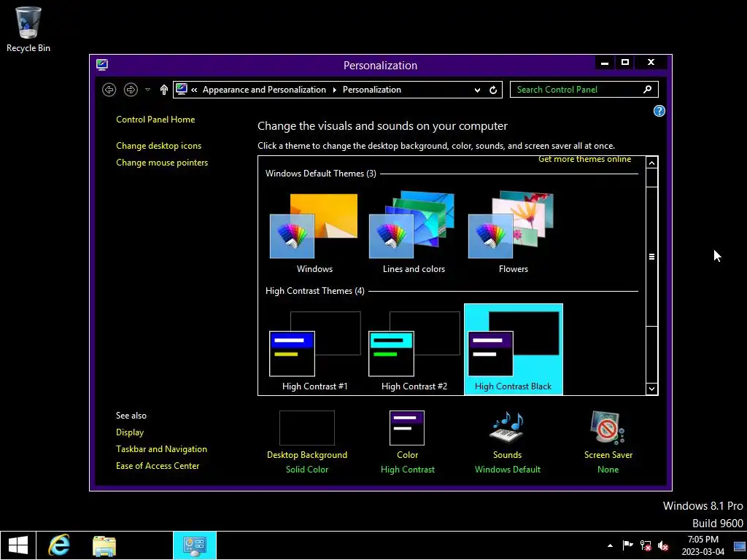Close the Personalization window
747x560 pixels.
click(651, 63)
